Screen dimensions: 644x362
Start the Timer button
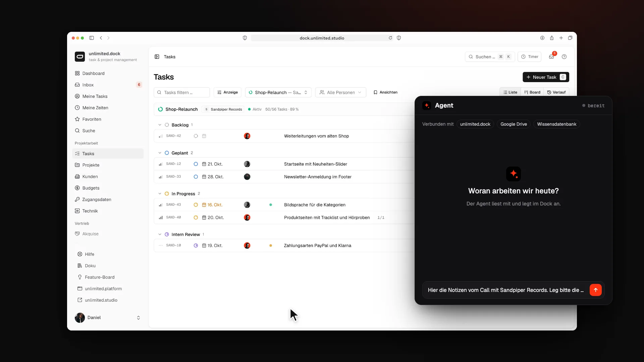[530, 57]
